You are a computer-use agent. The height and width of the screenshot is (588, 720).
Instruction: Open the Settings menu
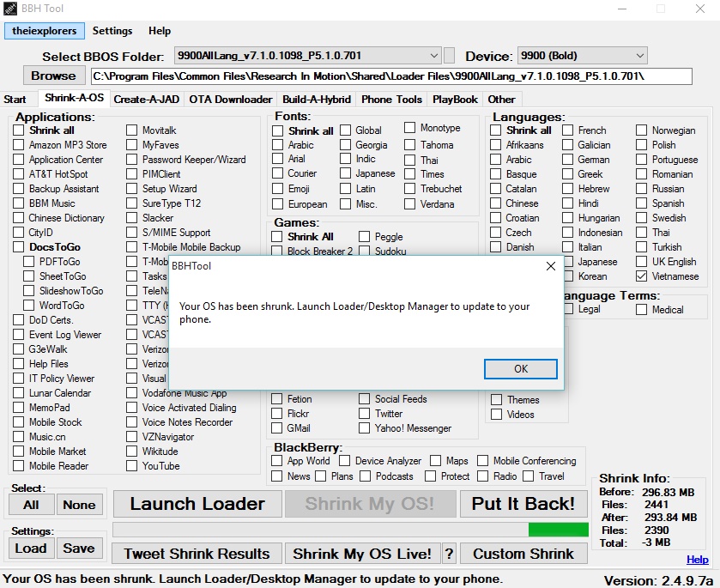(112, 31)
